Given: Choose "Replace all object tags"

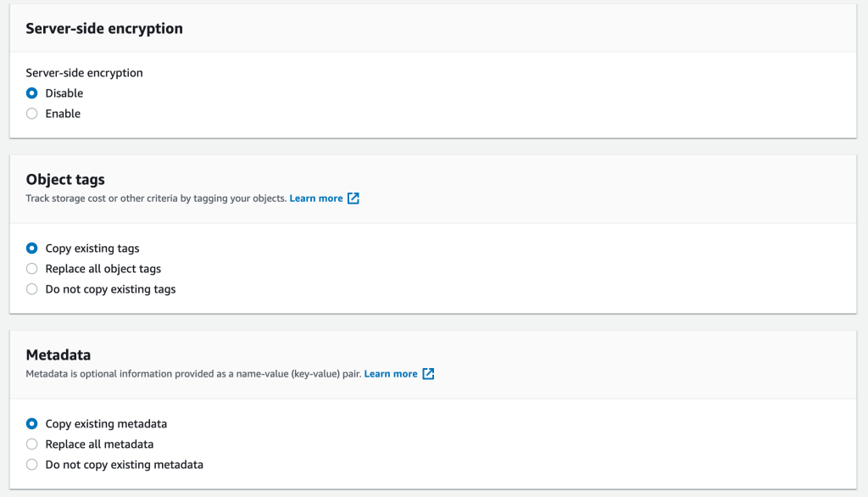Looking at the screenshot, I should 31,268.
